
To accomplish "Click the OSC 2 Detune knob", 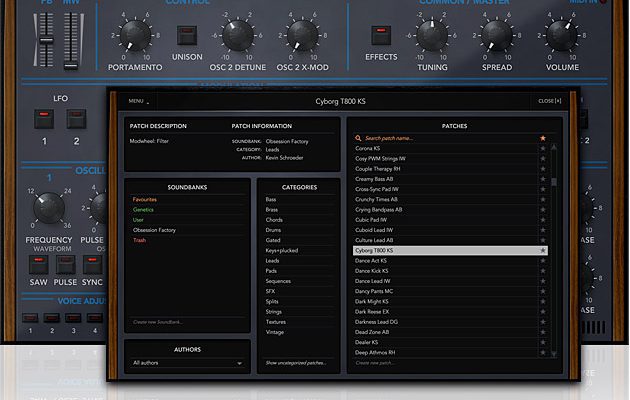I will pos(239,36).
